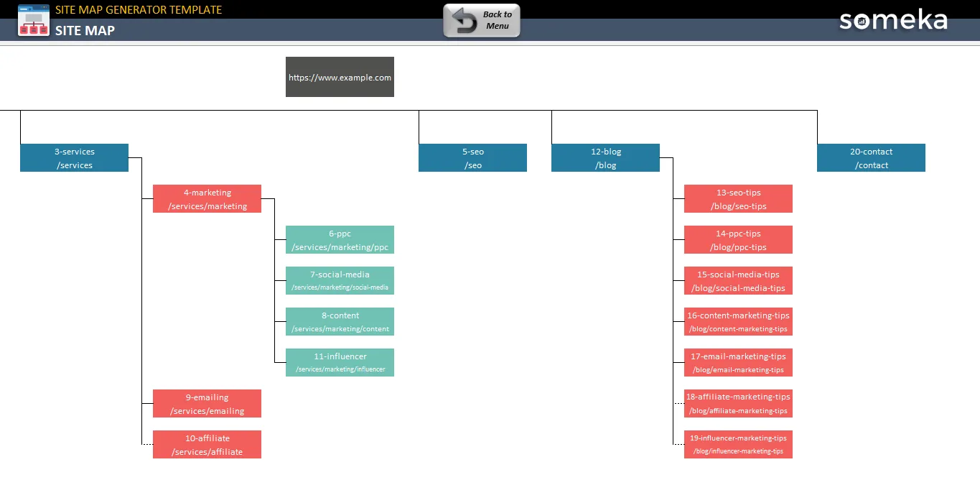Screen dimensions: 980x503
Task: Click the 13-seo-tips blog node
Action: click(738, 199)
